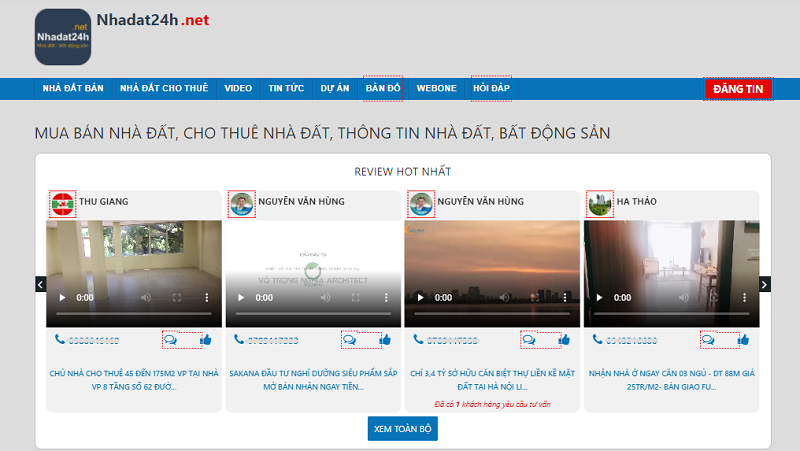Open the Nhà Đất Cho Thuê menu
This screenshot has height=451, width=800.
(x=164, y=88)
